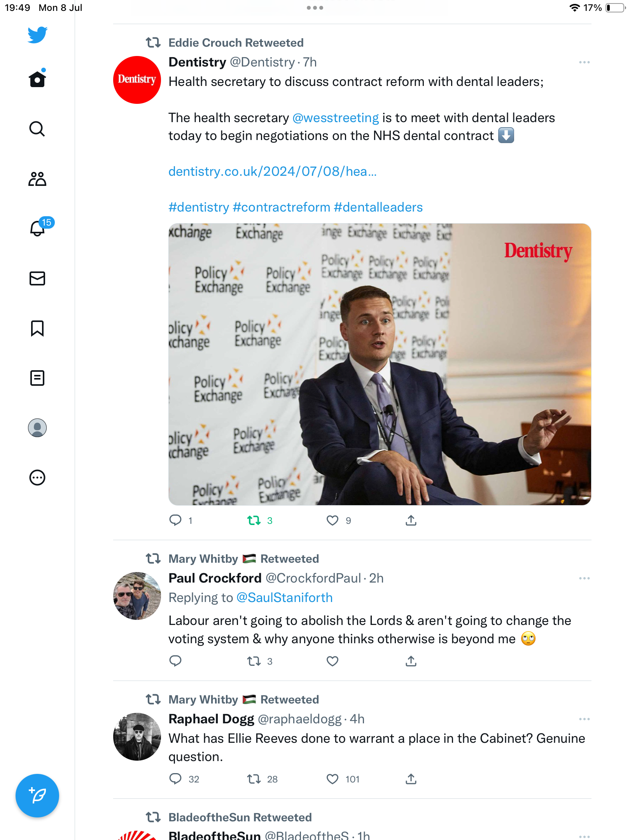Open the Profile avatar icon in sidebar
Image resolution: width=630 pixels, height=840 pixels.
[37, 428]
